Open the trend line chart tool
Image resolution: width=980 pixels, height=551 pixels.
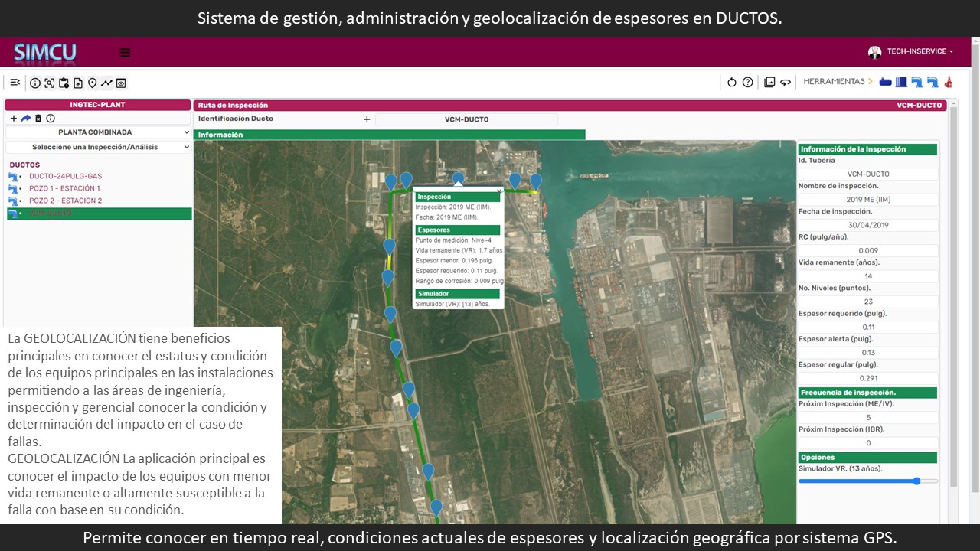[106, 83]
